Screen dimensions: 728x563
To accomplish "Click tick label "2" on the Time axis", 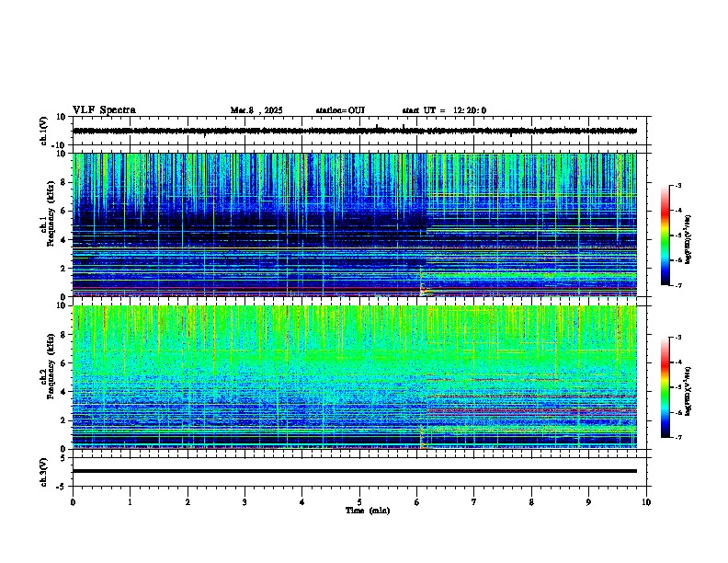I will click(x=188, y=502).
